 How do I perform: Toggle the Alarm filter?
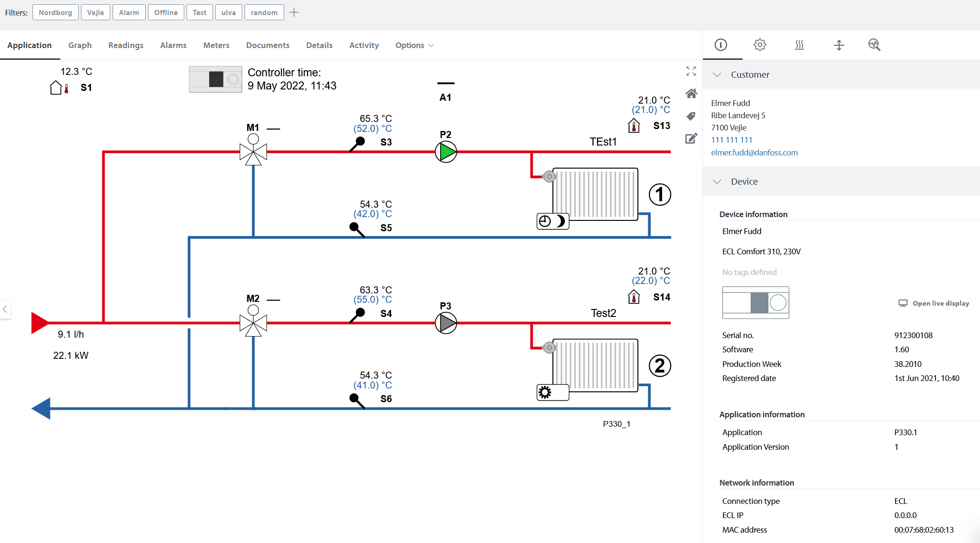[129, 12]
